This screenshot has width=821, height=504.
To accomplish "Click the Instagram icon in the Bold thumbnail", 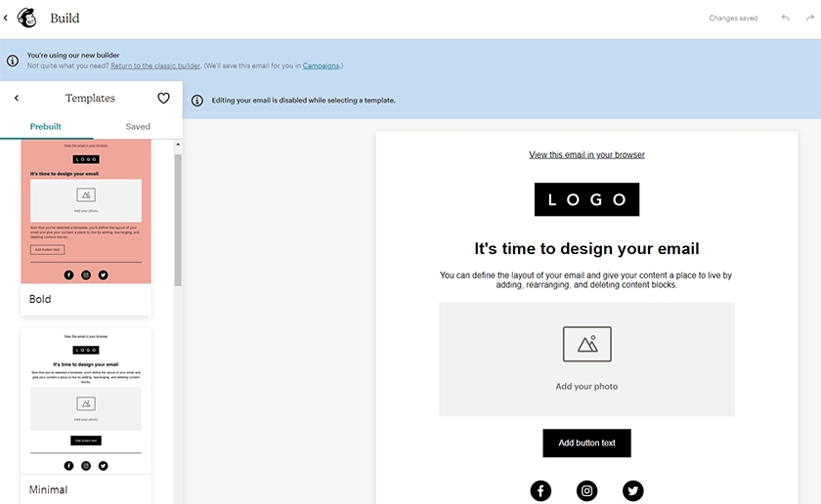I will pos(86,274).
